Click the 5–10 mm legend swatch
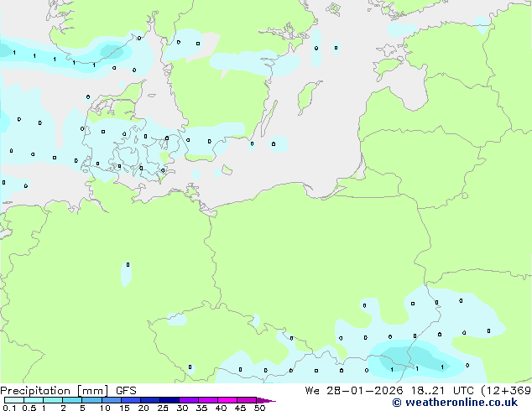Screen dimensions: 532x411 click(92, 400)
